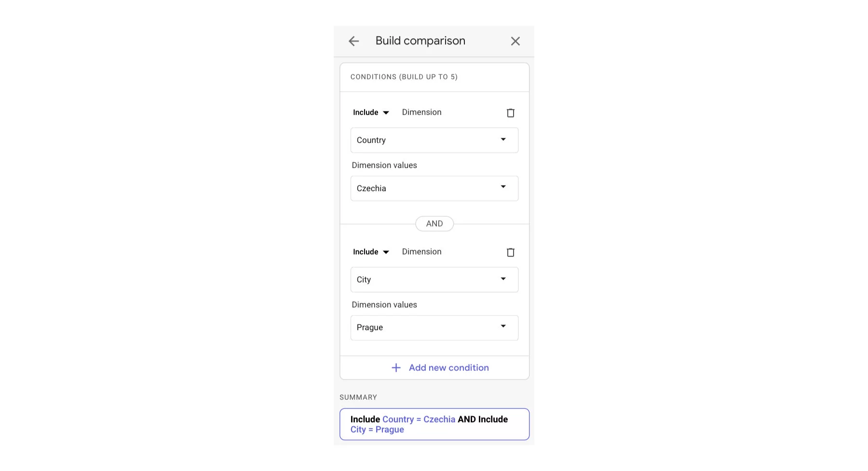Delete the City condition using trash icon
The width and height of the screenshot is (868, 471).
coord(510,252)
